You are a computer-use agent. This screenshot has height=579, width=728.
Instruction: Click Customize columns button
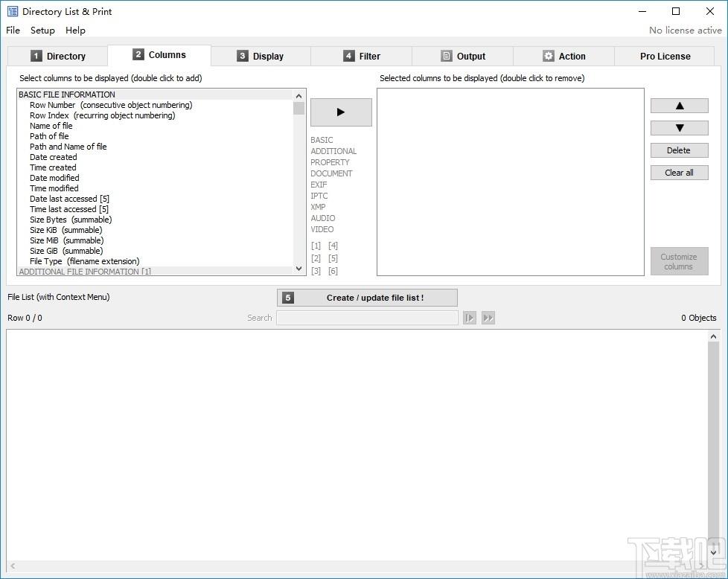pyautogui.click(x=680, y=261)
